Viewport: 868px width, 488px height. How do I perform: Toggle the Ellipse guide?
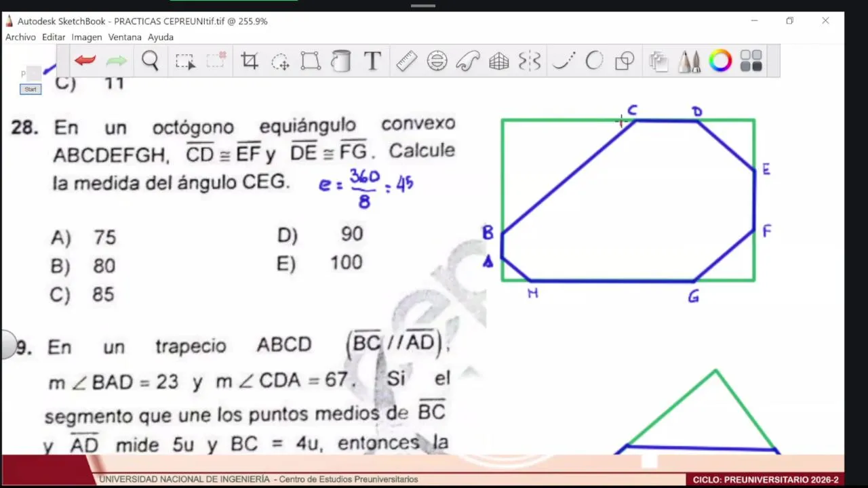(437, 61)
